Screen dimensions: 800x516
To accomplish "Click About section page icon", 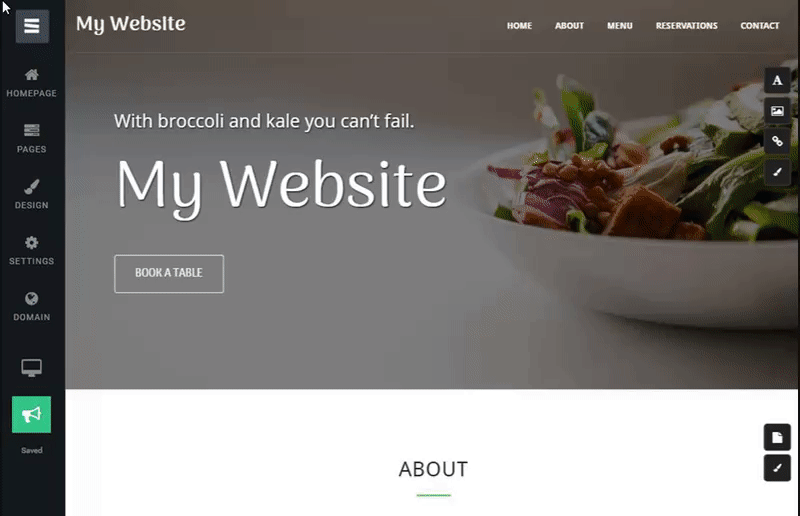I will point(777,437).
